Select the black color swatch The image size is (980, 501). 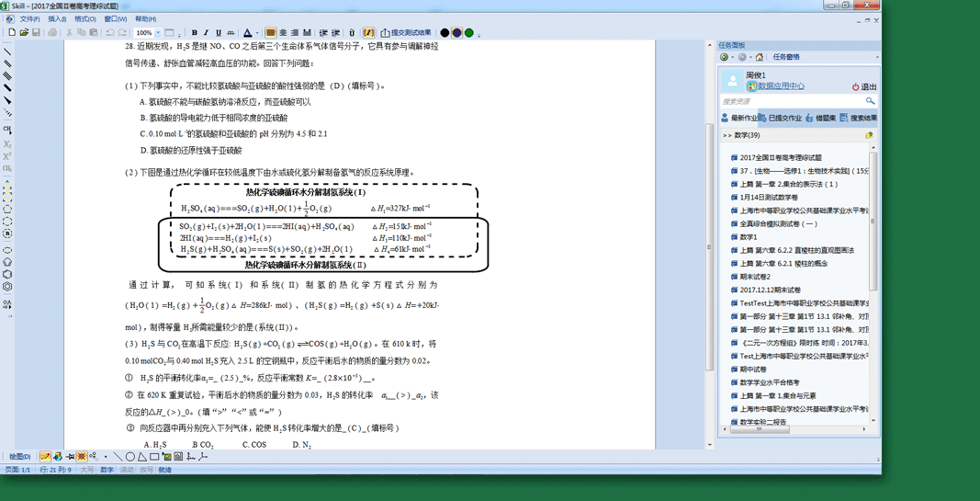(445, 32)
